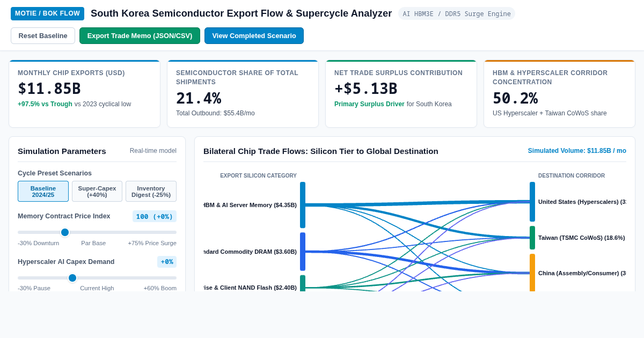Click the 100 (+0%) price index value
The height and width of the screenshot is (338, 644).
tap(155, 216)
